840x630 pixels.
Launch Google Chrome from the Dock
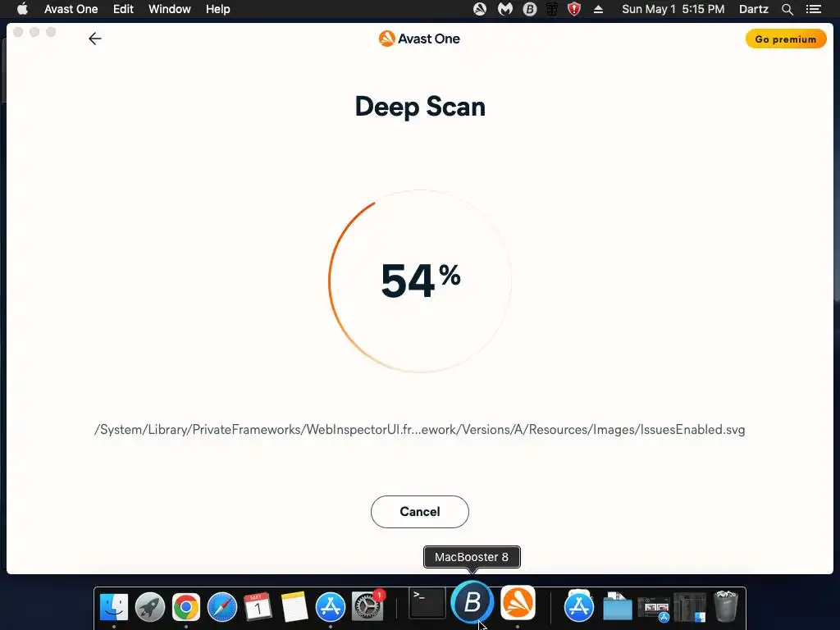point(186,606)
